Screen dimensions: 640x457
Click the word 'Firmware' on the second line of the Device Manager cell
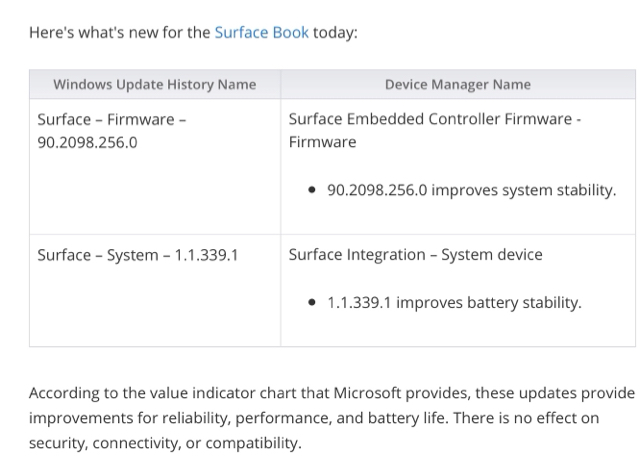click(x=322, y=142)
